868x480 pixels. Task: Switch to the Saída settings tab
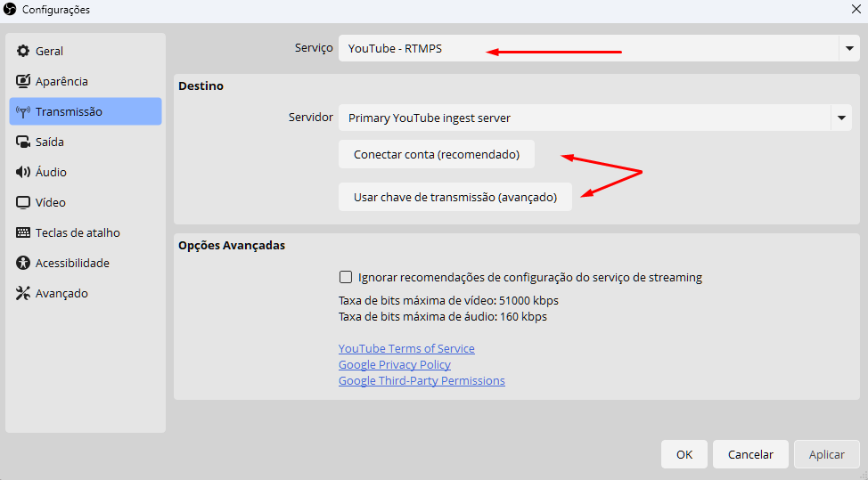pos(86,142)
